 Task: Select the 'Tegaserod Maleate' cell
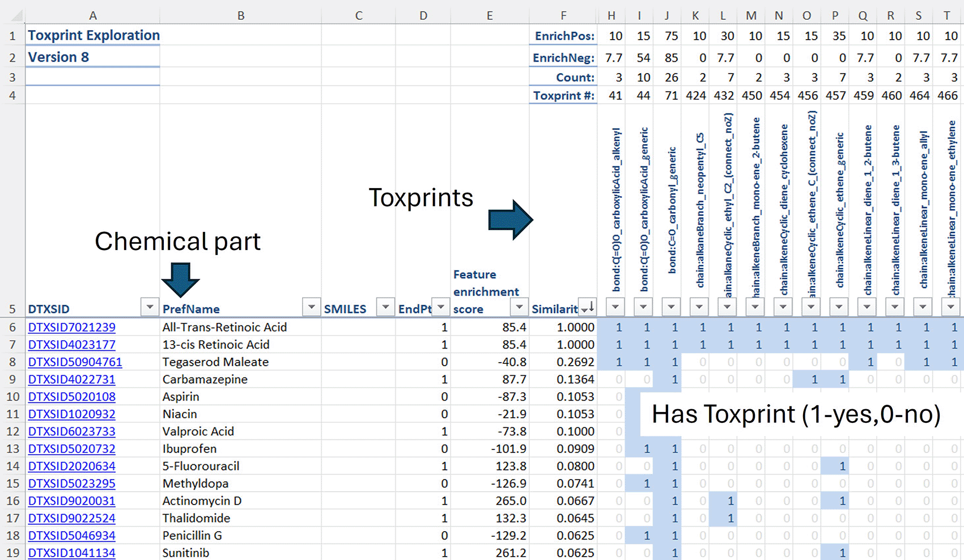241,362
